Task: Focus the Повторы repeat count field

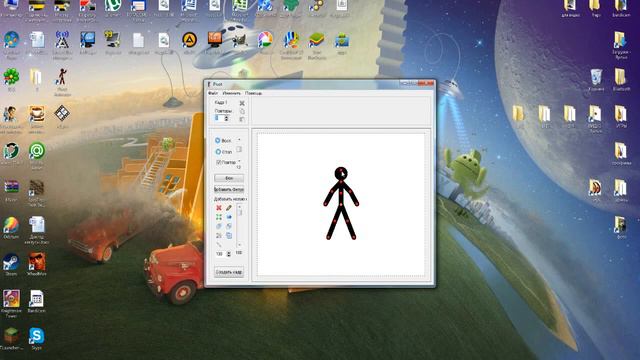Action: (219, 118)
